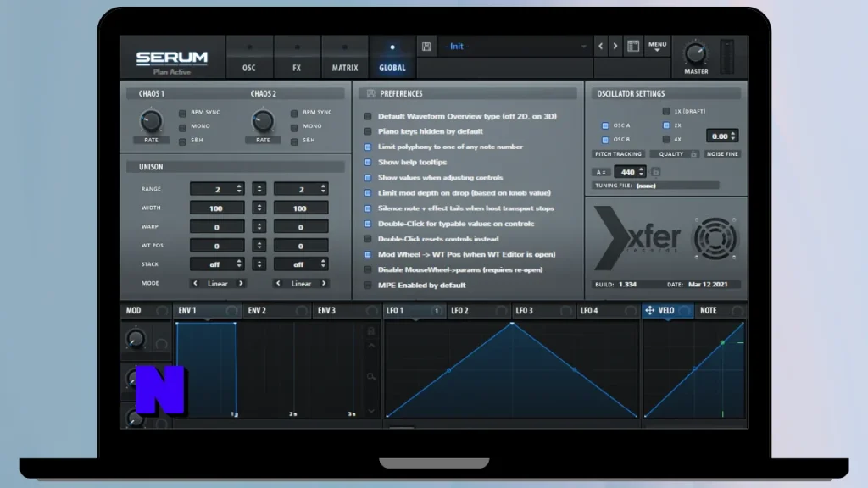Previous Unison MODE arrow in second column

pyautogui.click(x=278, y=283)
